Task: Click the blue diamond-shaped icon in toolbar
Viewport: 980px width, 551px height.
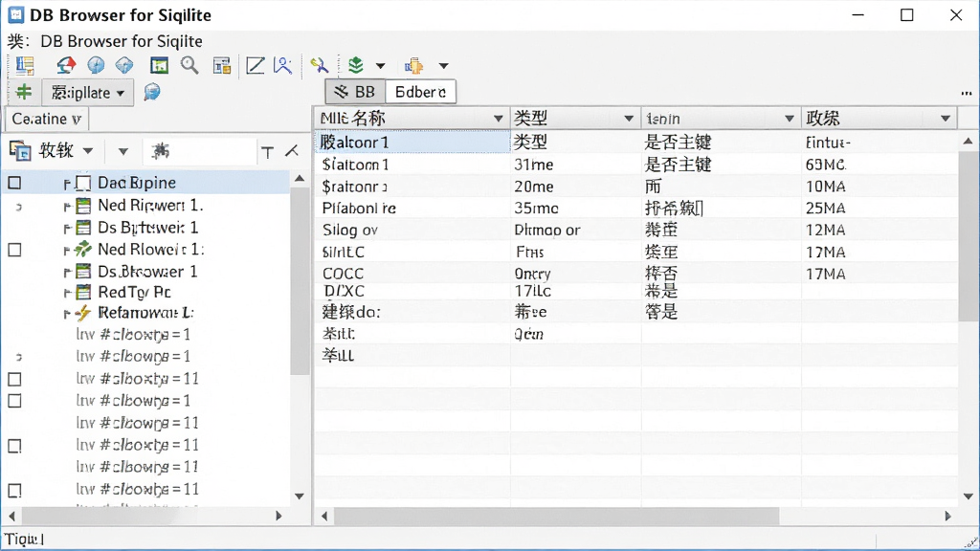Action: tap(124, 65)
